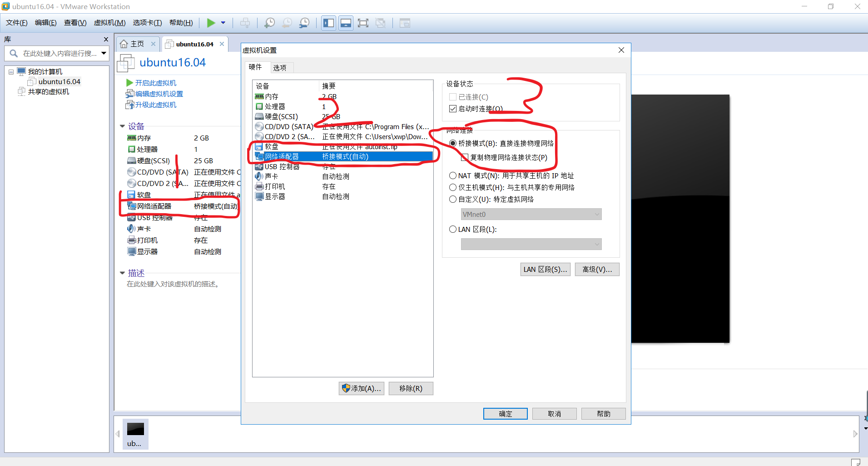Select the 打印机 row in the dialog device list
The image size is (868, 466).
tap(343, 187)
